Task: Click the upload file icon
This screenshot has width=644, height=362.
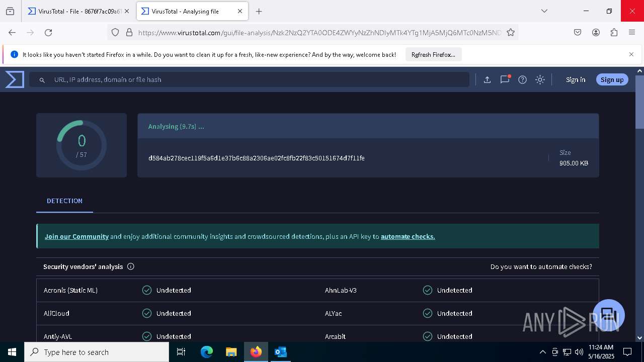Action: click(487, 79)
